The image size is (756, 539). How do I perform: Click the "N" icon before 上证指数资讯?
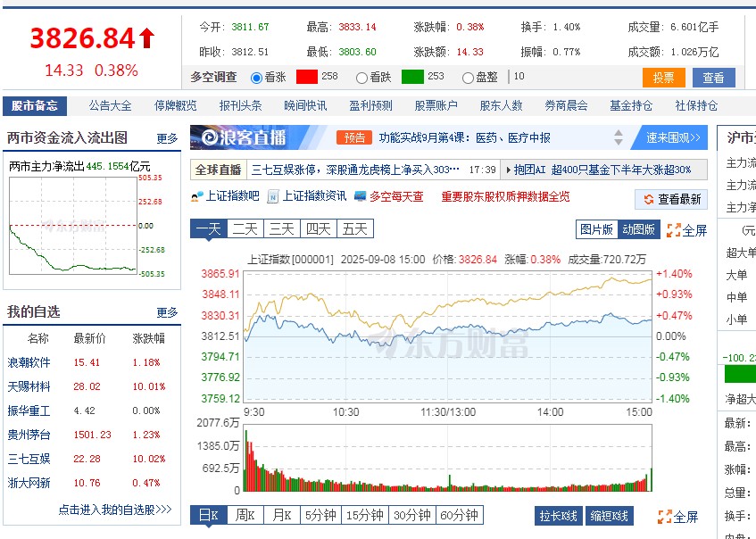(271, 195)
